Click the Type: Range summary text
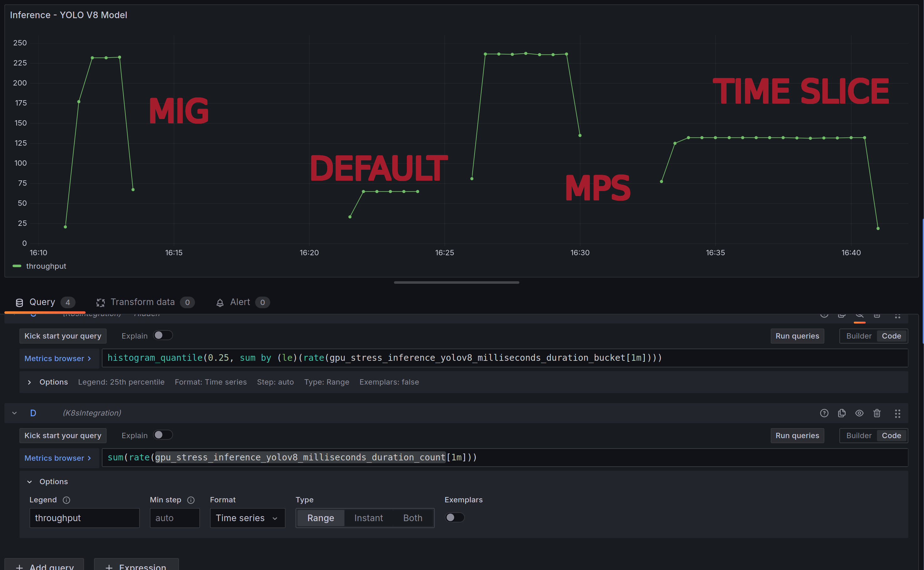The width and height of the screenshot is (924, 570). (327, 382)
